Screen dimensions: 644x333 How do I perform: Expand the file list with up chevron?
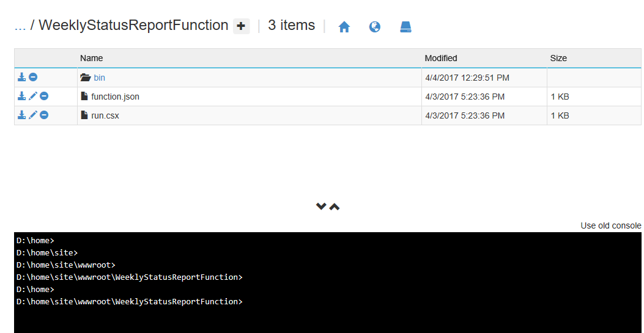pyautogui.click(x=335, y=207)
